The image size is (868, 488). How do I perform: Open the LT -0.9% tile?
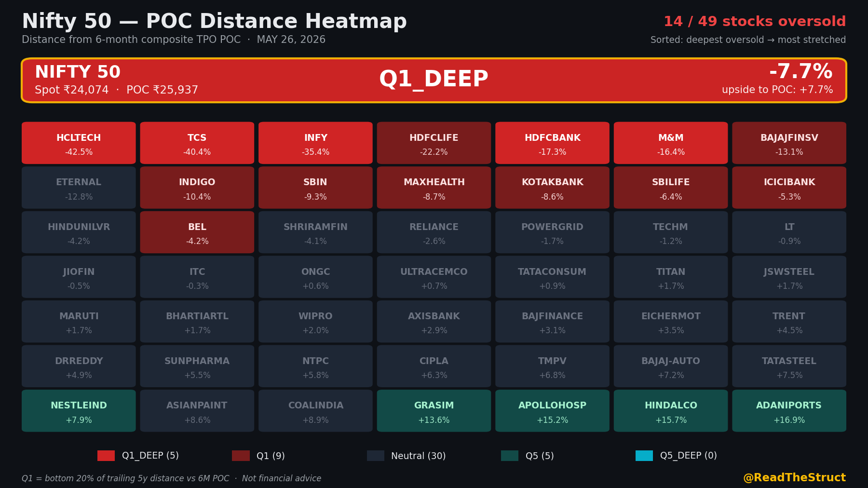pos(789,232)
